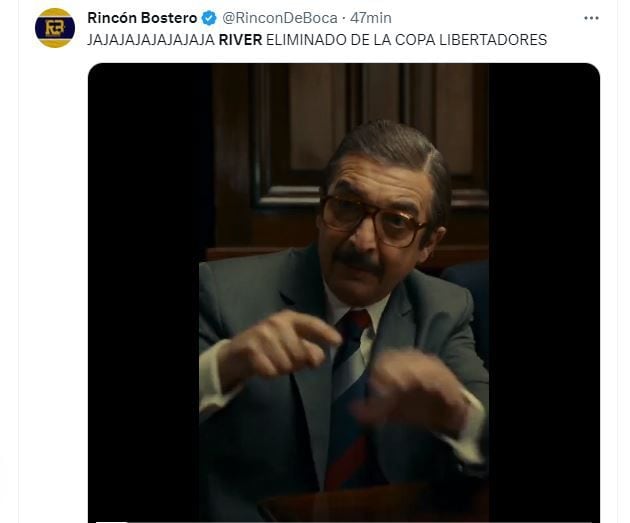Click the man's striped tie in video
The image size is (630, 523).
click(x=350, y=398)
